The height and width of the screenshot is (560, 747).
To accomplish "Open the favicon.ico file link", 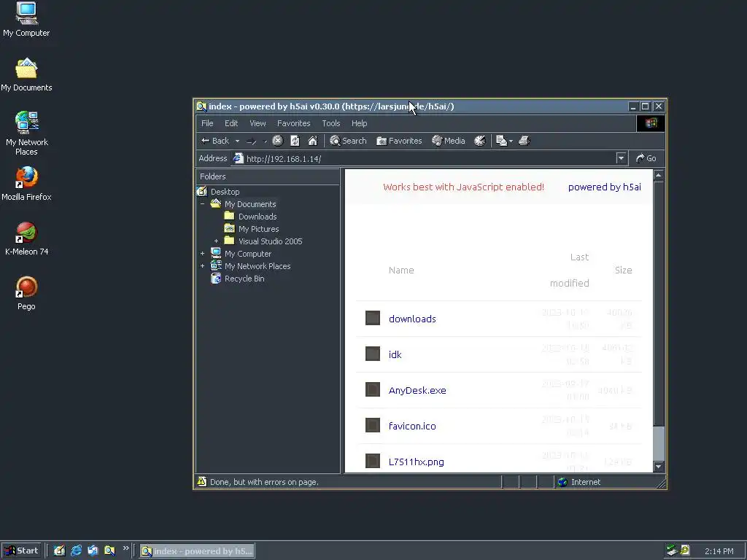I will [412, 426].
